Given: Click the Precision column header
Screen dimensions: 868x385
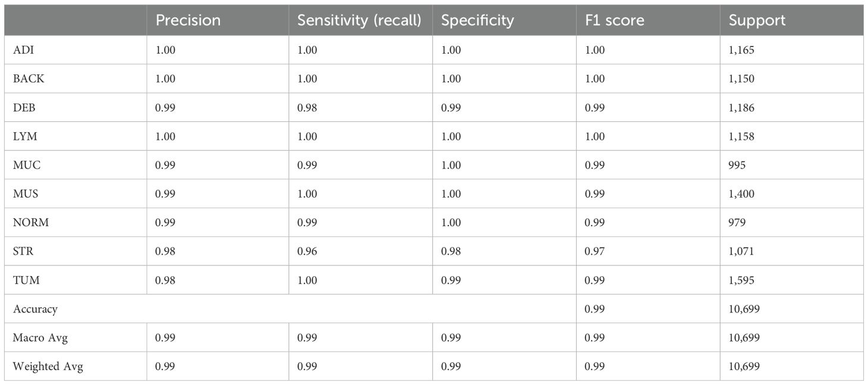Looking at the screenshot, I should click(x=188, y=20).
